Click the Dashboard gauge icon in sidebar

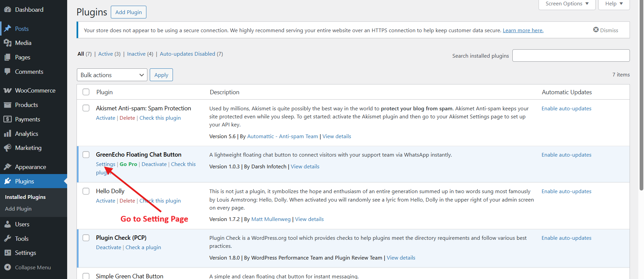(7, 10)
